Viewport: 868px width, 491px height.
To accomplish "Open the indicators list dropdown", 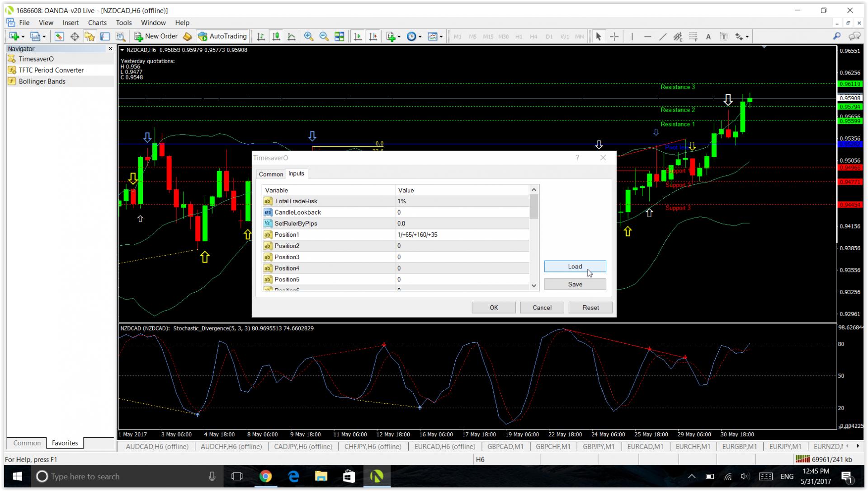I will pyautogui.click(x=399, y=37).
